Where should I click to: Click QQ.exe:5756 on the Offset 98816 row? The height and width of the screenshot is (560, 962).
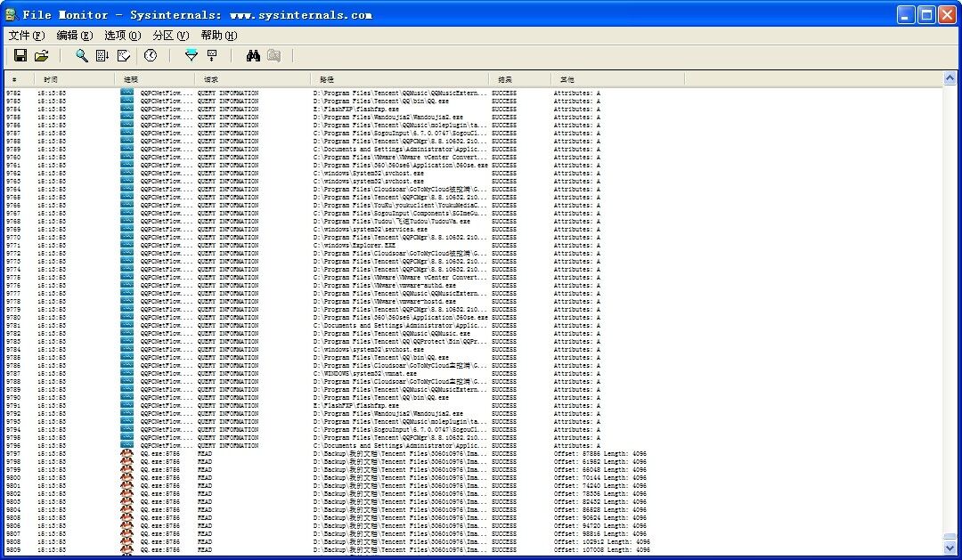(x=160, y=533)
